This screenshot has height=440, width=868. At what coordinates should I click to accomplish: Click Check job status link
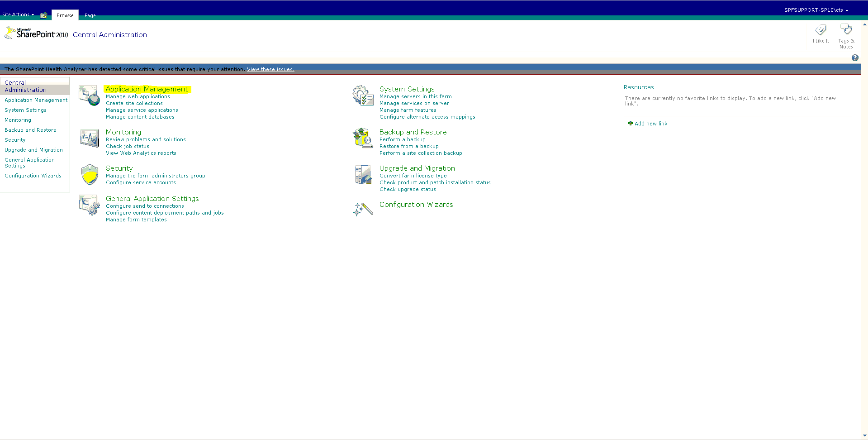[128, 146]
